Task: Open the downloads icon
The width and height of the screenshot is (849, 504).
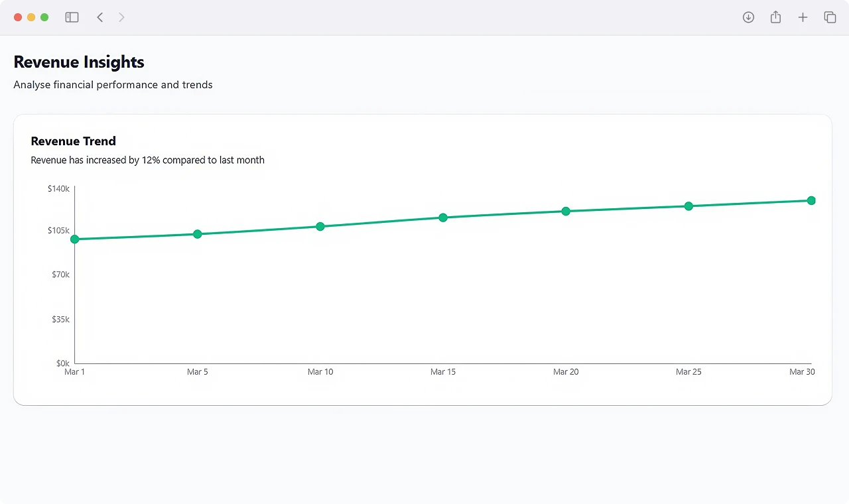Action: coord(748,17)
